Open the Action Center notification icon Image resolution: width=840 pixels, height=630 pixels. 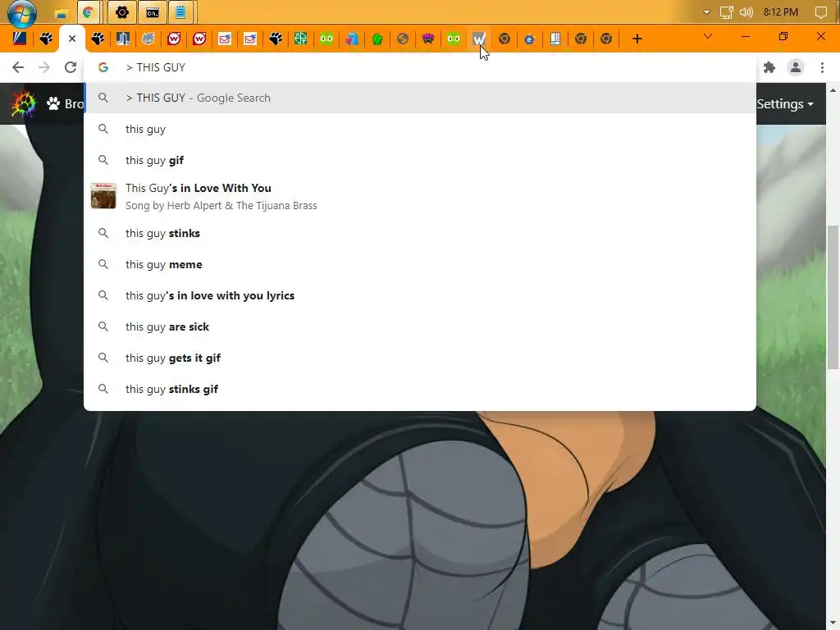coord(820,12)
